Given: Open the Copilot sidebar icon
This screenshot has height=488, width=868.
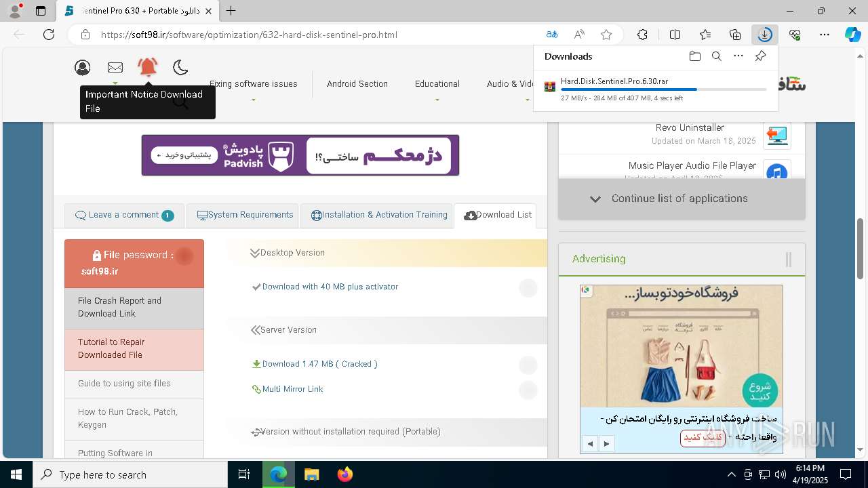Looking at the screenshot, I should click(x=852, y=35).
